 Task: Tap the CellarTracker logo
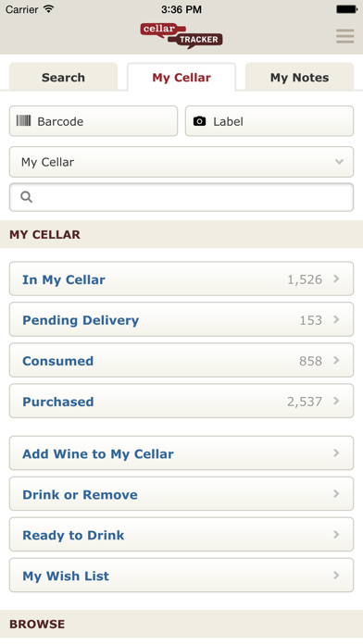tap(181, 36)
